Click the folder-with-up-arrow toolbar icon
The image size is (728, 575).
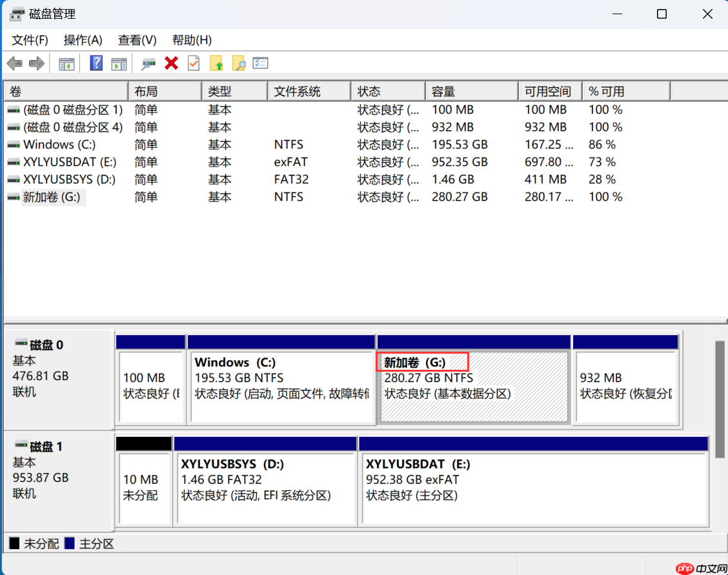[217, 63]
